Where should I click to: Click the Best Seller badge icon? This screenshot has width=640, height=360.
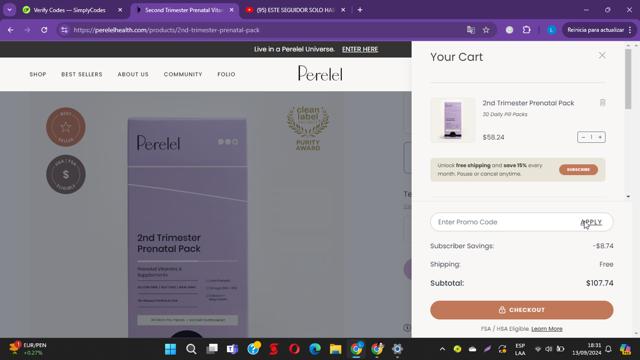point(66,127)
